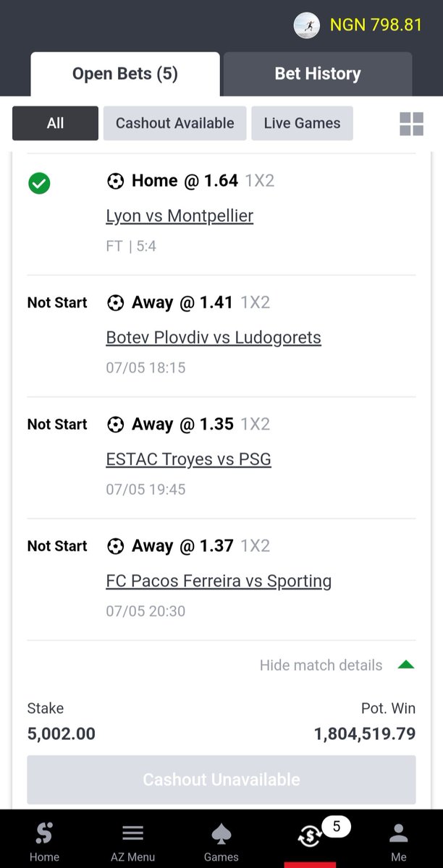Open ESTAC Troyes vs PSG link
The width and height of the screenshot is (443, 868).
tap(188, 459)
